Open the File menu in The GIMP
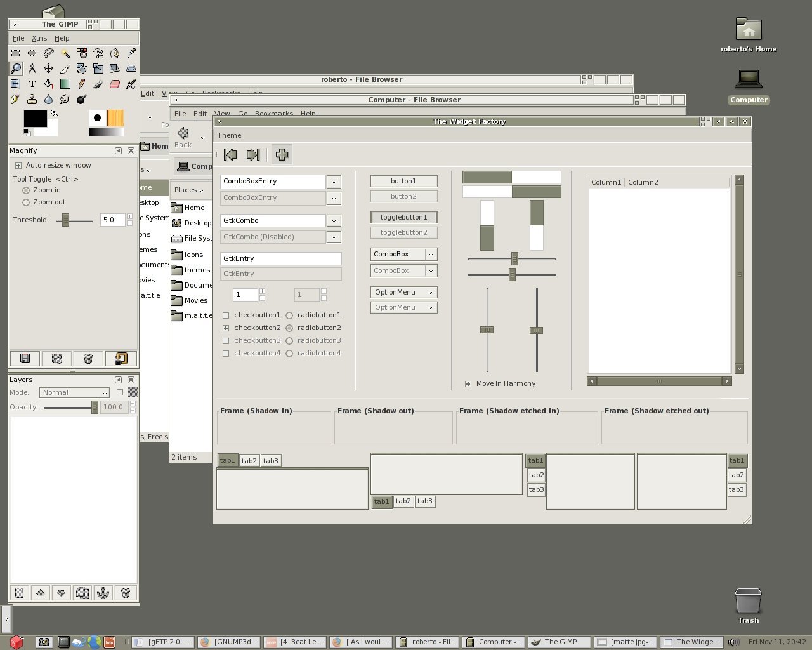The height and width of the screenshot is (650, 812). pos(18,38)
